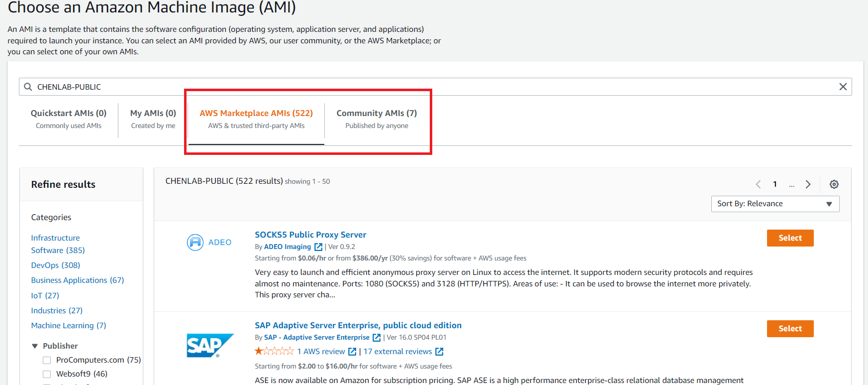Check the ProComputers.com publisher checkbox
The image size is (868, 385).
(x=47, y=360)
